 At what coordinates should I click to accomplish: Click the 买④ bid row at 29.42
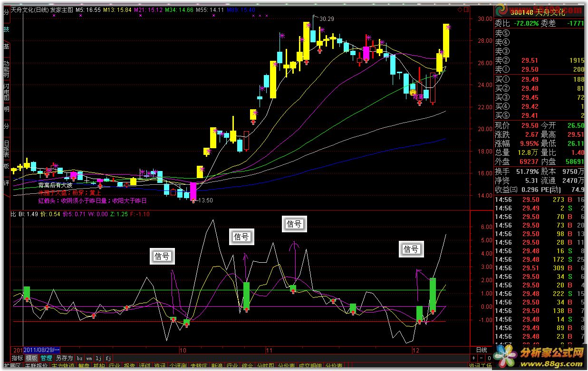[540, 106]
